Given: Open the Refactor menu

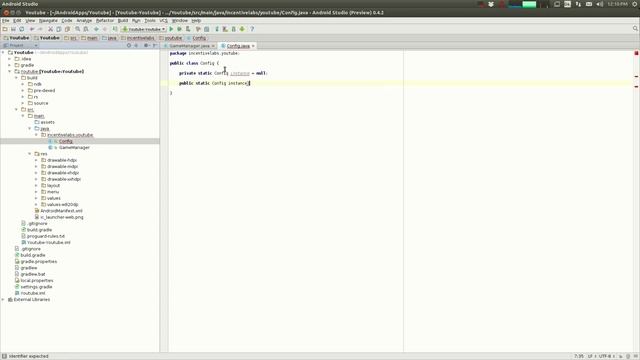Looking at the screenshot, I should point(105,20).
